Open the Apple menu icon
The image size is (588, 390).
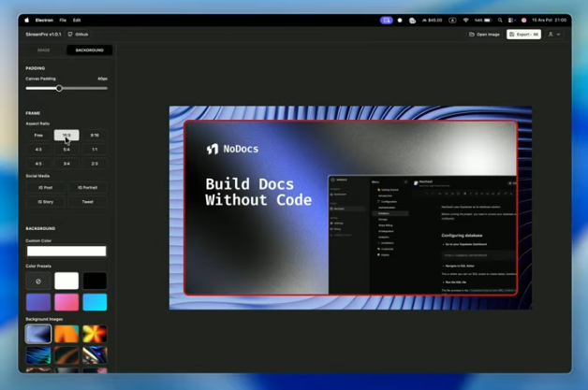click(x=26, y=20)
